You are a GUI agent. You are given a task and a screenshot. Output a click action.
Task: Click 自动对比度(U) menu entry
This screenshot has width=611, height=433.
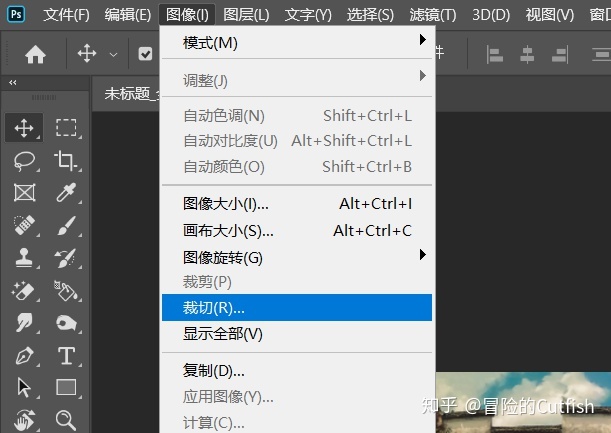tap(297, 141)
